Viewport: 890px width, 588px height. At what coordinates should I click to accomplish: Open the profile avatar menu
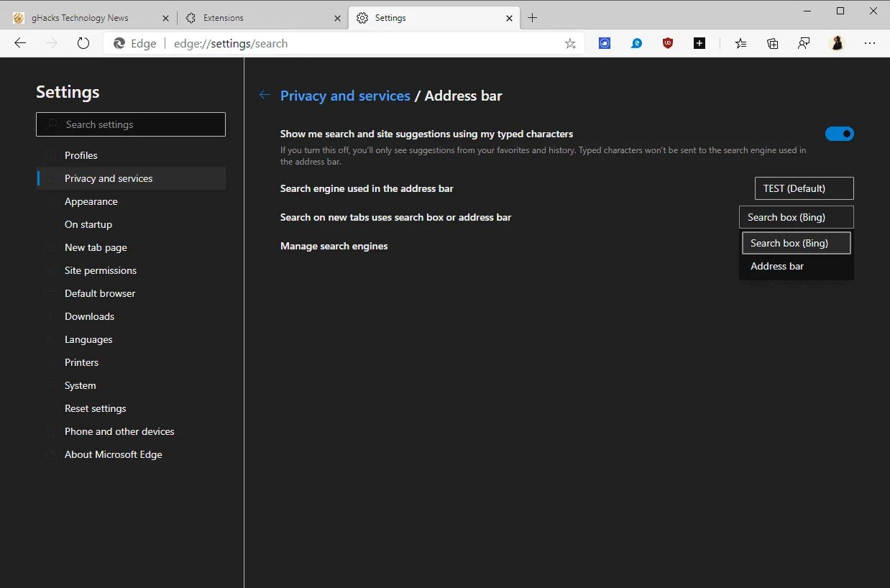click(837, 43)
